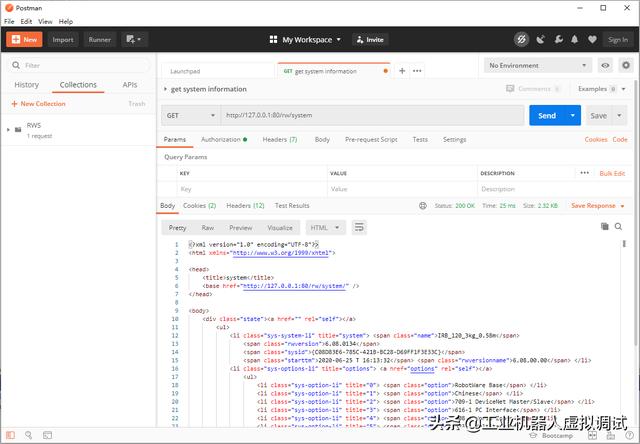The height and width of the screenshot is (444, 640).
Task: Open the Authorization tab
Action: [x=224, y=139]
